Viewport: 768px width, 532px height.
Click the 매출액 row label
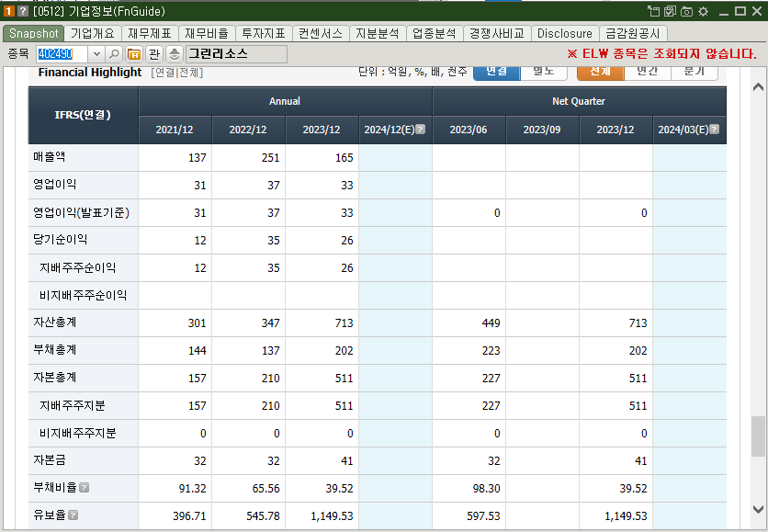coord(50,157)
